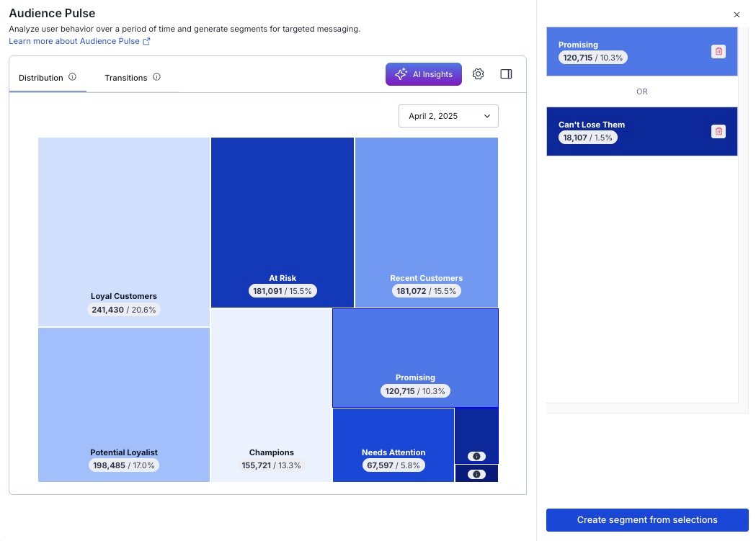This screenshot has width=756, height=541.
Task: Click the AI Insights button
Action: pos(424,74)
